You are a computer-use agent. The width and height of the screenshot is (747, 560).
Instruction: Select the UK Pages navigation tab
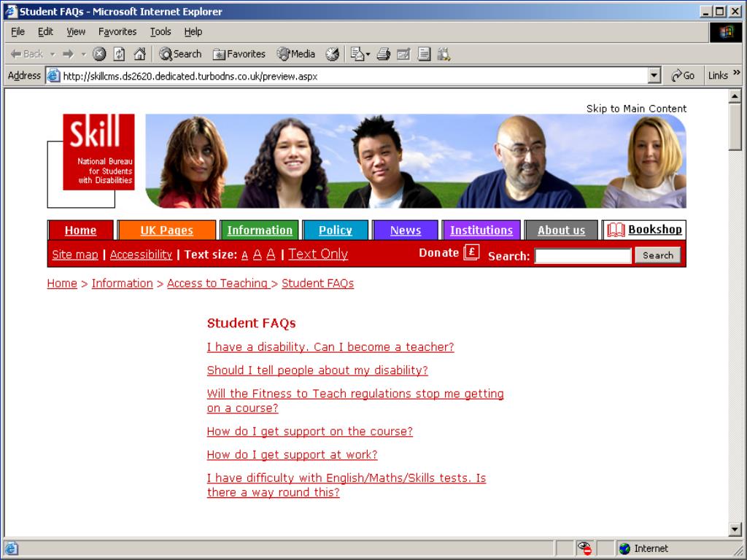tap(167, 230)
